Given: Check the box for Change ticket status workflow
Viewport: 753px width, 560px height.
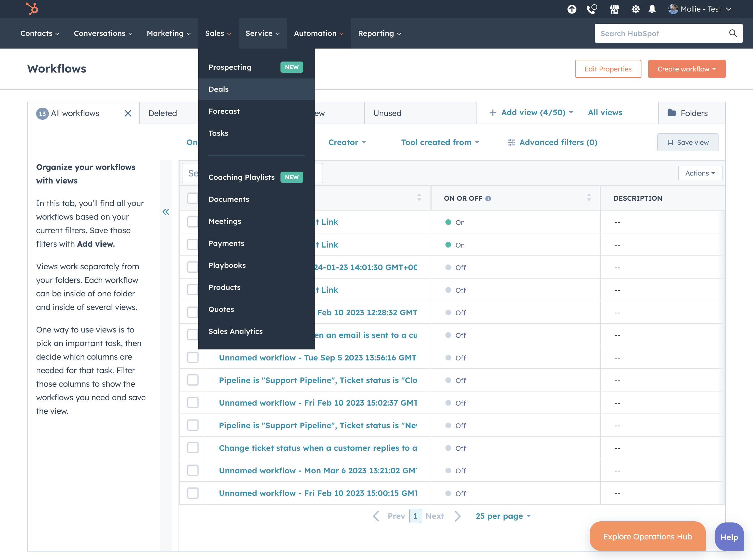Looking at the screenshot, I should pyautogui.click(x=193, y=448).
